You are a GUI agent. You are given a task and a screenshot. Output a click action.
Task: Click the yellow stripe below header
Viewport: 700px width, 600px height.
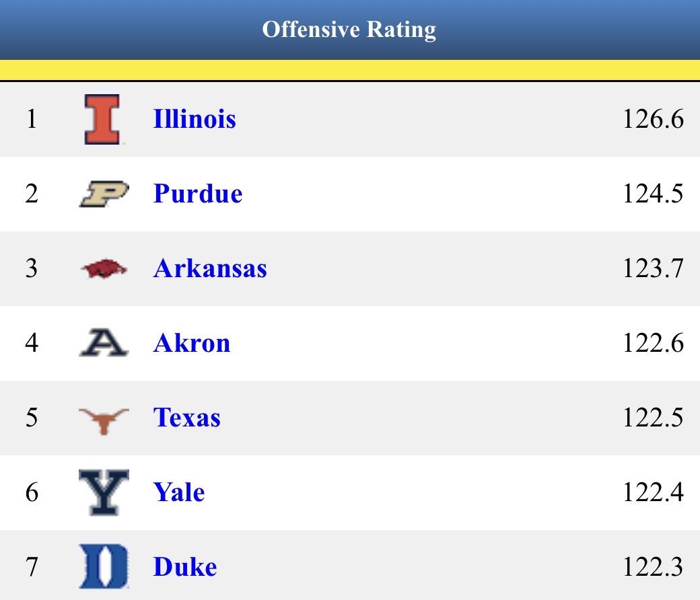coord(349,70)
